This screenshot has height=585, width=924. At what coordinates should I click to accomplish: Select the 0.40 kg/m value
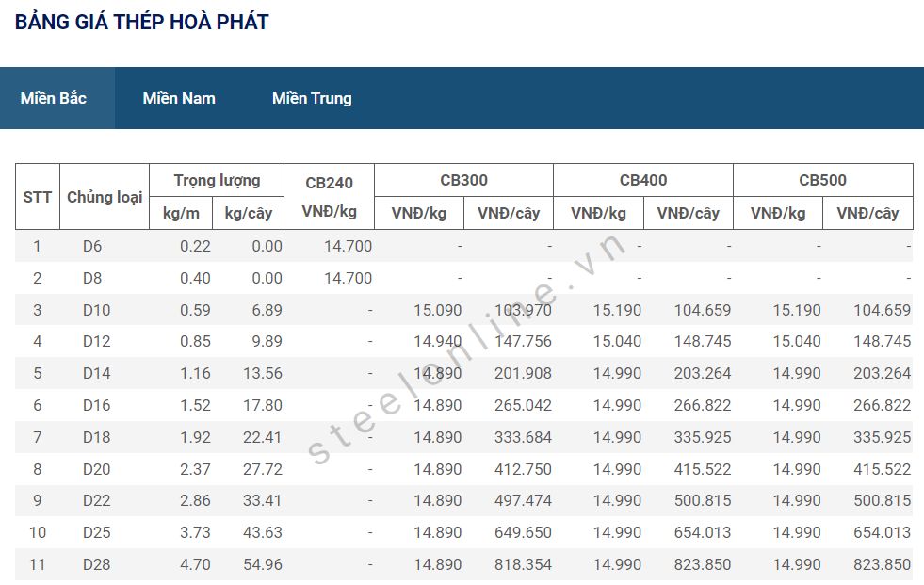pos(195,278)
